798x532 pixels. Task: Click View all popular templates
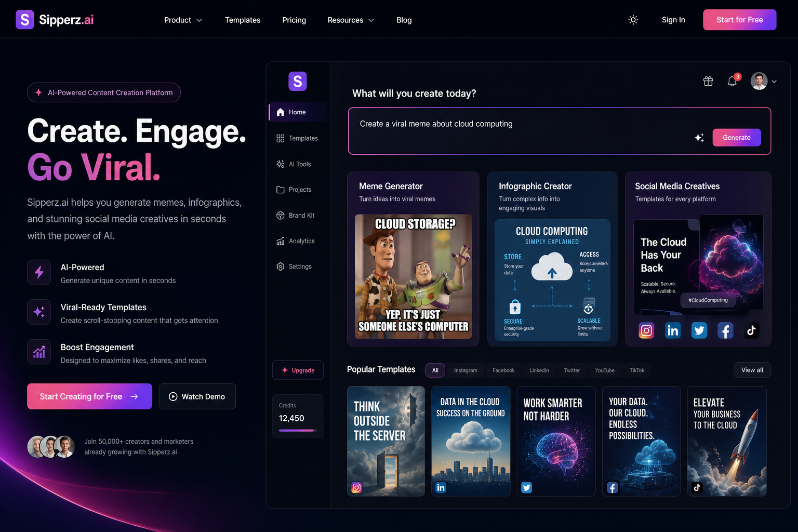tap(752, 370)
